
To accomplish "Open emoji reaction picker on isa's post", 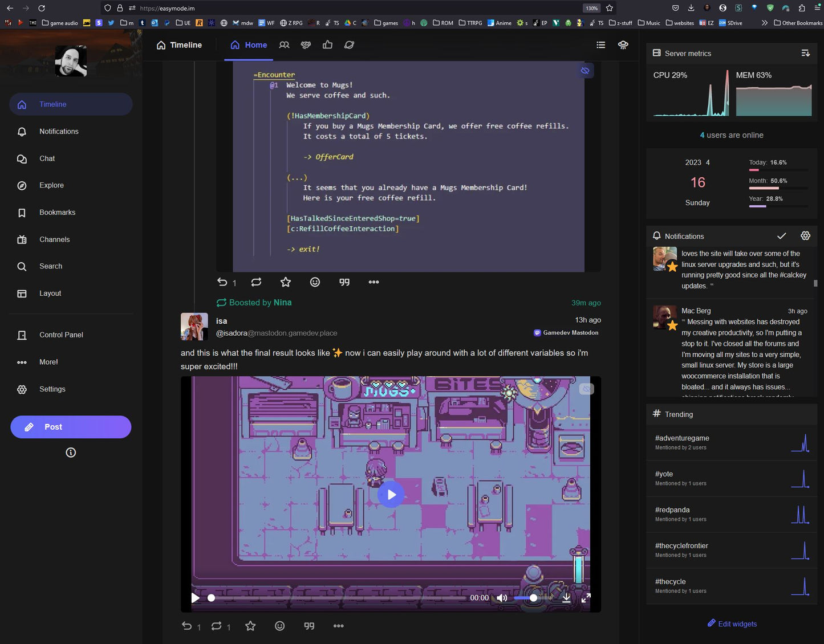I will tap(279, 626).
